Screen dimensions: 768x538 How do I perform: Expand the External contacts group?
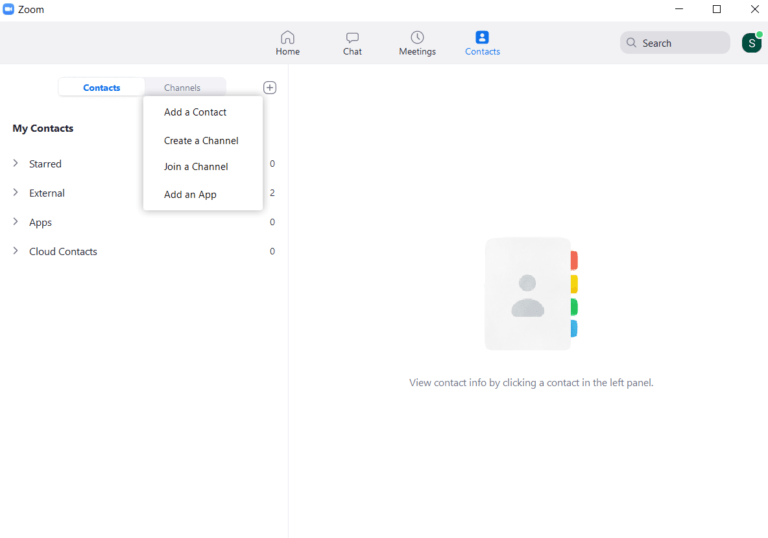(x=16, y=193)
